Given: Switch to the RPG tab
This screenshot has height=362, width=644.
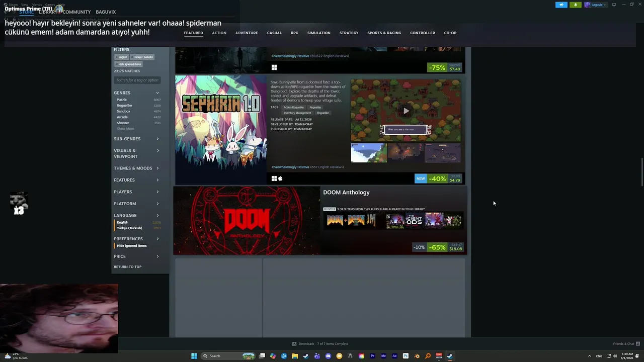Looking at the screenshot, I should pyautogui.click(x=294, y=33).
